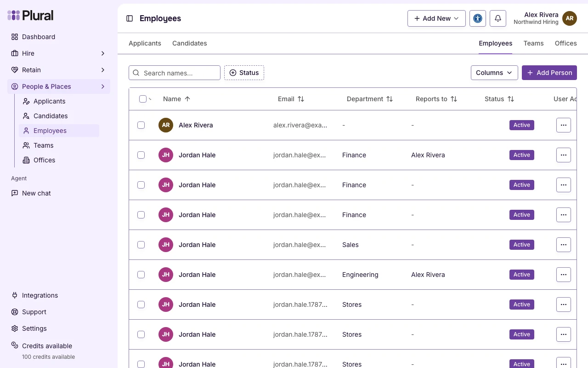Viewport: 588px width, 368px height.
Task: Open notifications bell icon
Action: coord(498,18)
